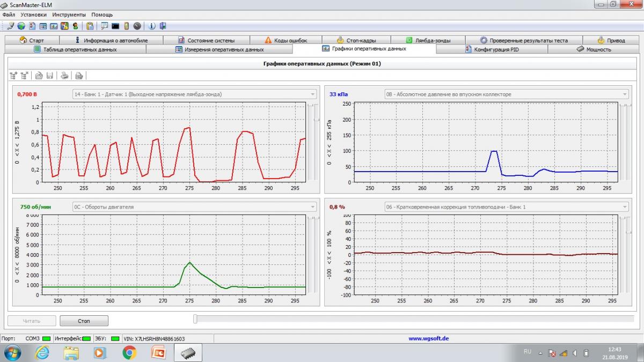Switch to the Мощность tab
Image resolution: width=644 pixels, height=362 pixels.
(x=594, y=49)
